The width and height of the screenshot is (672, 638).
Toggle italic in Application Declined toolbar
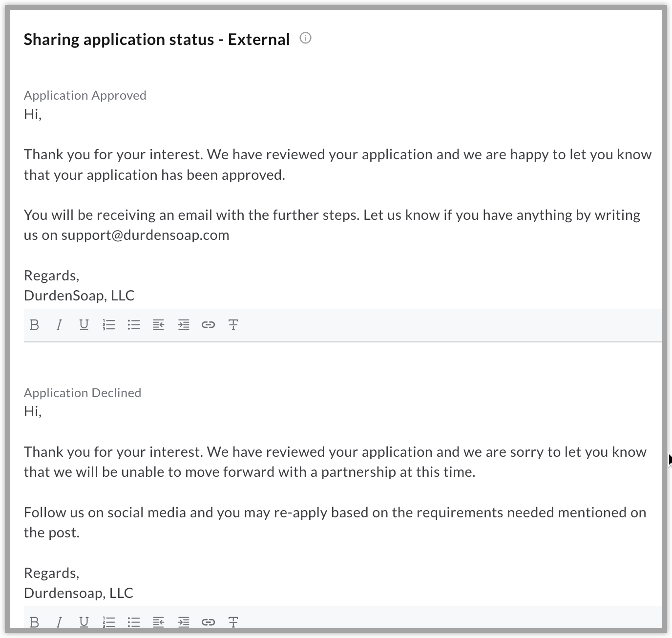pyautogui.click(x=59, y=622)
